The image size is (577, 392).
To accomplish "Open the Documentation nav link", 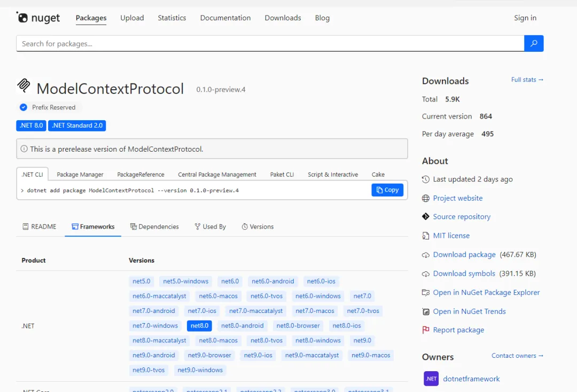I will click(x=225, y=18).
